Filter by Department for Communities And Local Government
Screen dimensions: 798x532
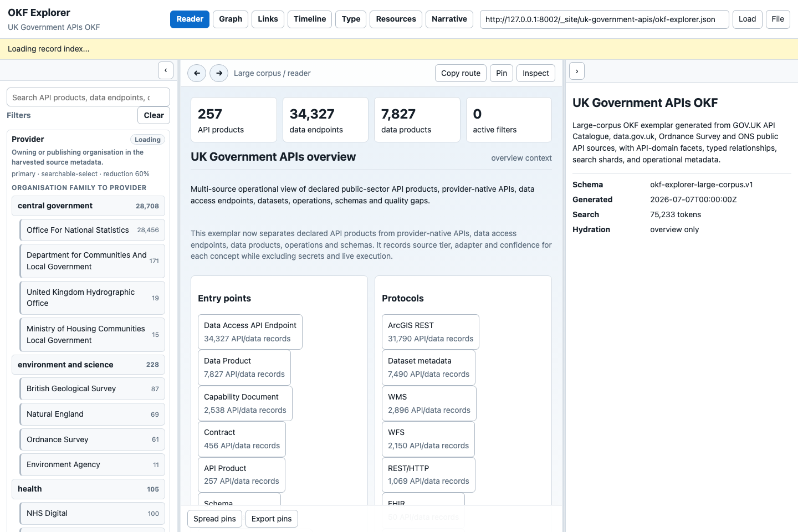[92, 260]
